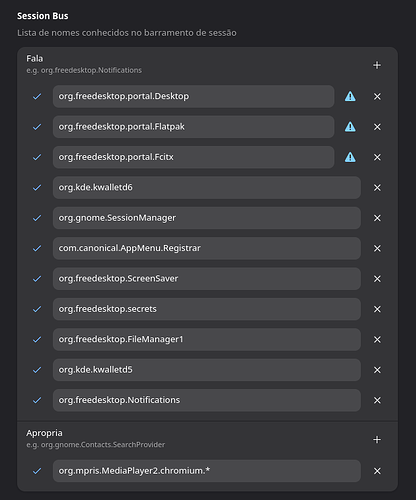Add a new Fala (Talk) bus name

[x=377, y=65]
